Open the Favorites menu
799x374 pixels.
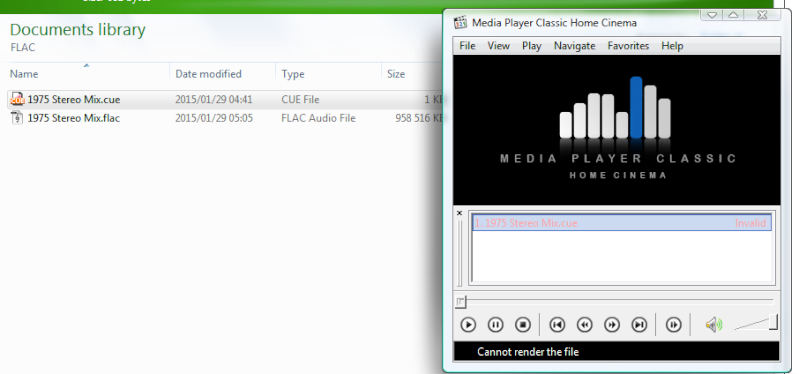click(x=628, y=46)
